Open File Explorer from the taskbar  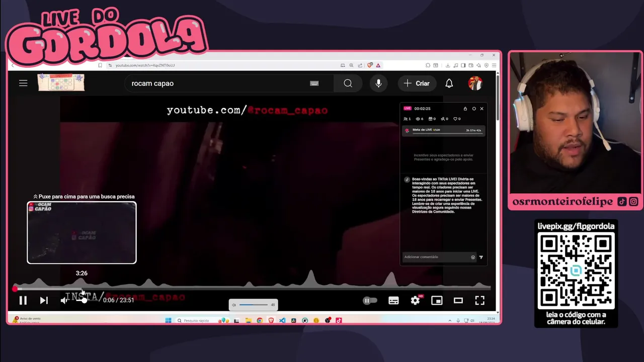[x=248, y=320]
